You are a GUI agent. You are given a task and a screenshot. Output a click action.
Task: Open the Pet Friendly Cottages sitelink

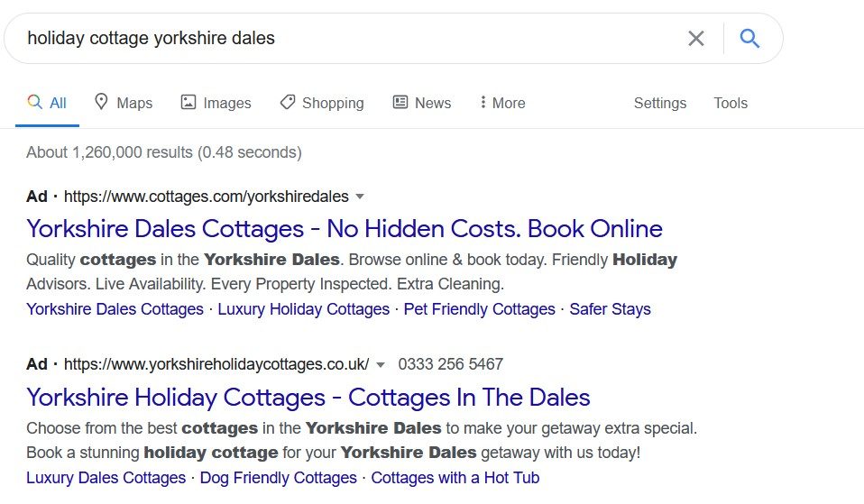480,309
